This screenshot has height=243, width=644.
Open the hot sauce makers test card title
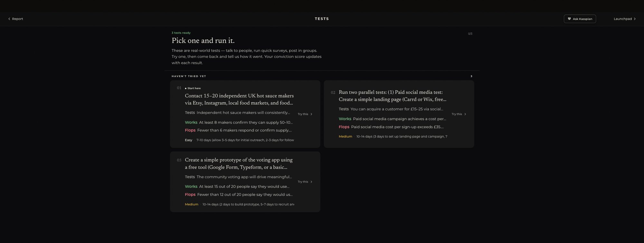[239, 100]
